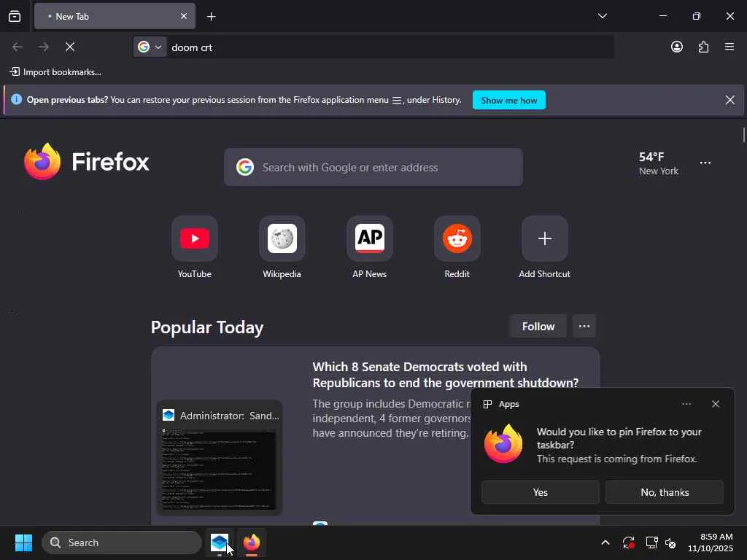Open the weather widget options menu
Screen dimensions: 747x560
[x=705, y=163]
